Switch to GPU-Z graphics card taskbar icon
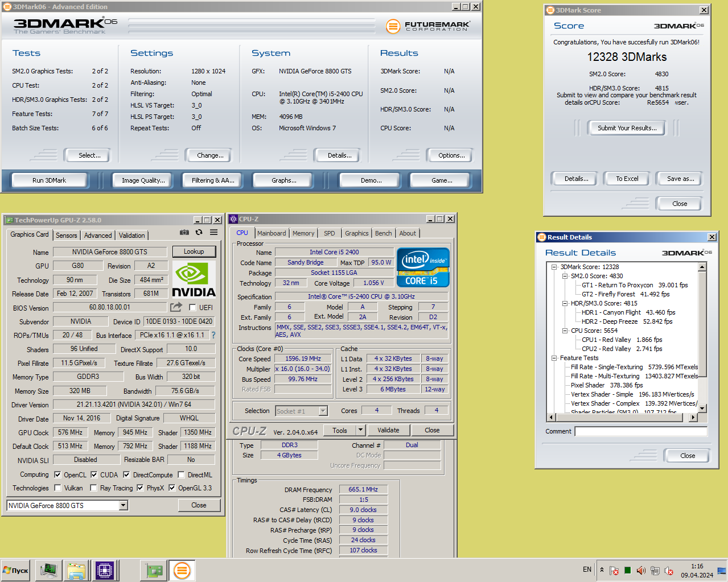 154,570
